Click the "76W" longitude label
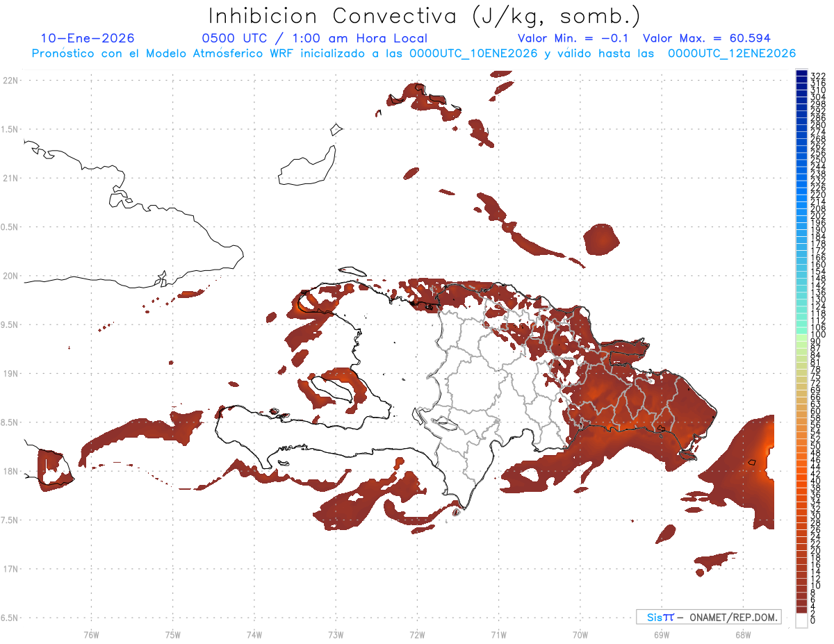This screenshot has width=834, height=644. point(91,634)
